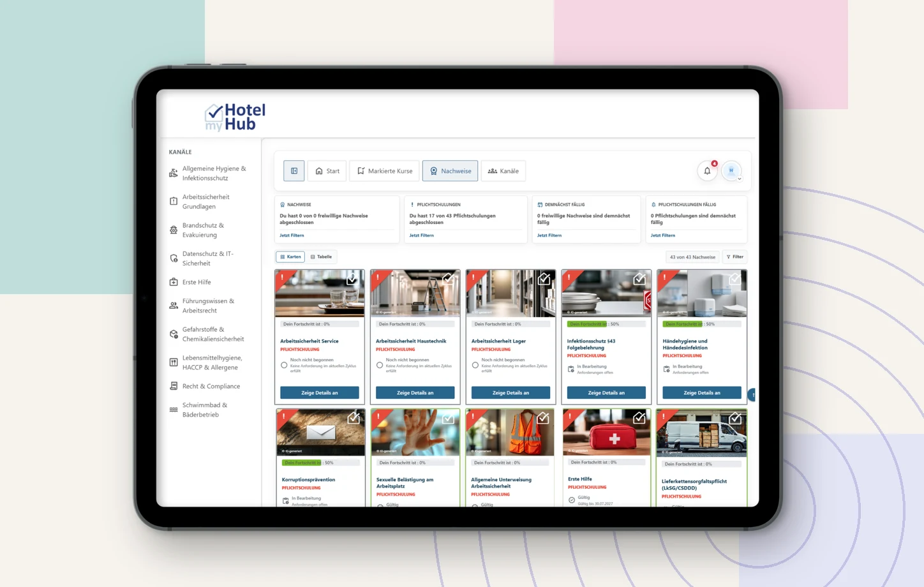Bookmark the Lieferkettensorgfaltspflicht course
Viewport: 924px width, 587px height.
coord(735,418)
